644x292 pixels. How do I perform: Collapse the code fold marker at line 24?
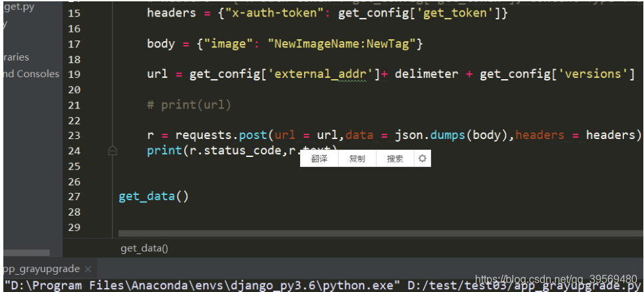(x=112, y=151)
